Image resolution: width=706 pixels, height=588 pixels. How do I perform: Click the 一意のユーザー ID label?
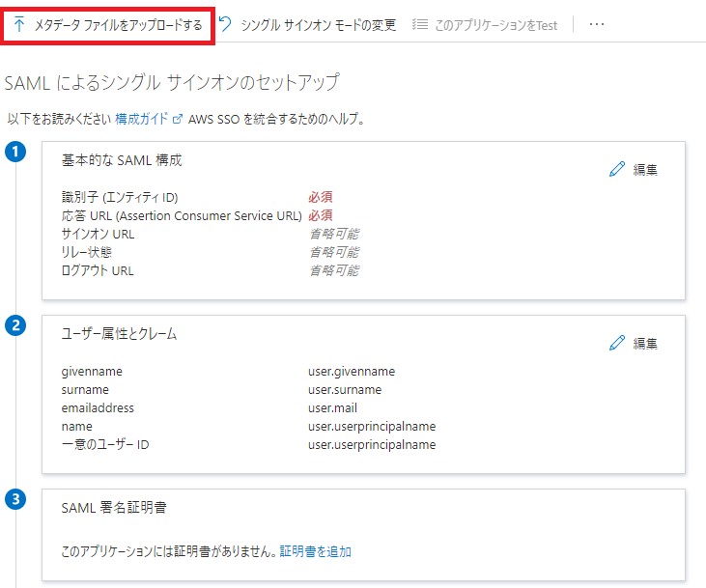(105, 444)
